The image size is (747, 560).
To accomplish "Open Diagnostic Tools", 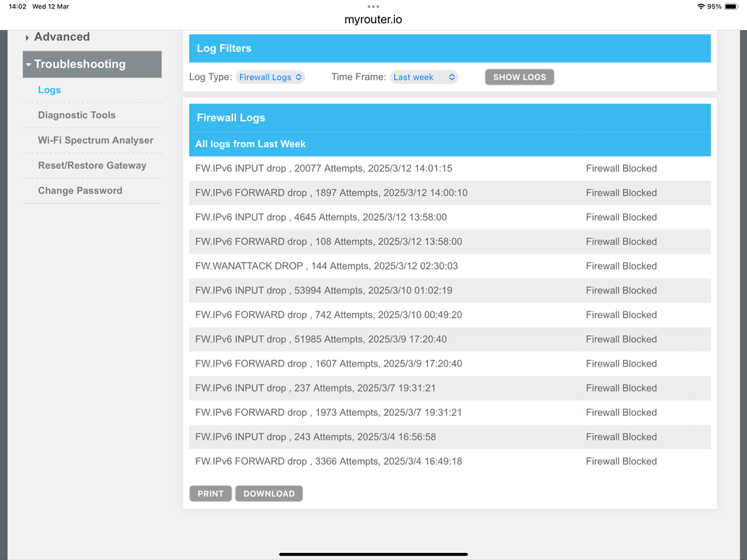I will pyautogui.click(x=77, y=115).
